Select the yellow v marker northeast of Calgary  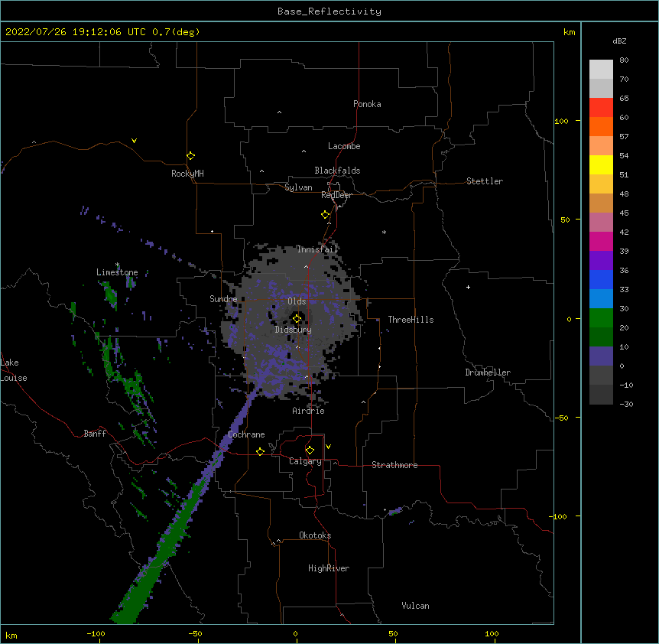coord(328,447)
